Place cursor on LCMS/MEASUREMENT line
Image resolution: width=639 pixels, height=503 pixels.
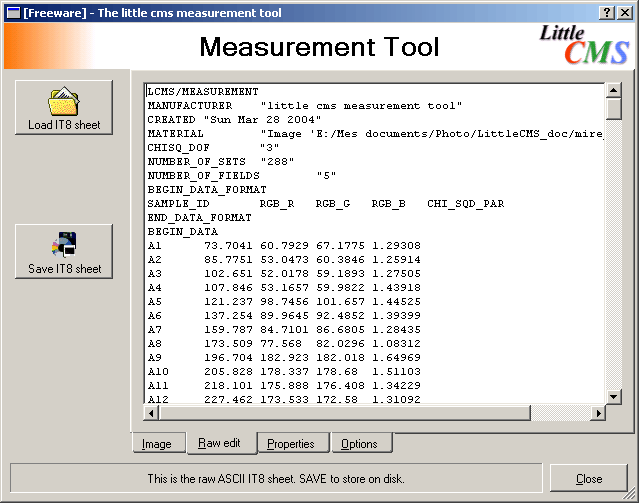203,92
